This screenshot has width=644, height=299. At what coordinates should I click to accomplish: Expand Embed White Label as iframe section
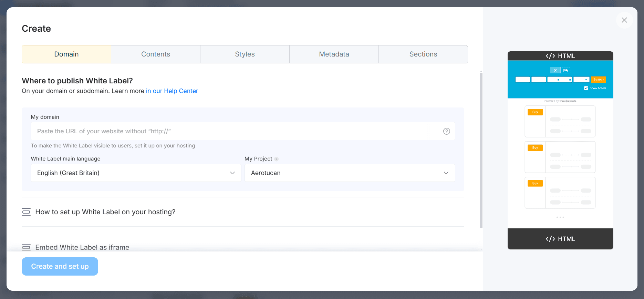[82, 247]
